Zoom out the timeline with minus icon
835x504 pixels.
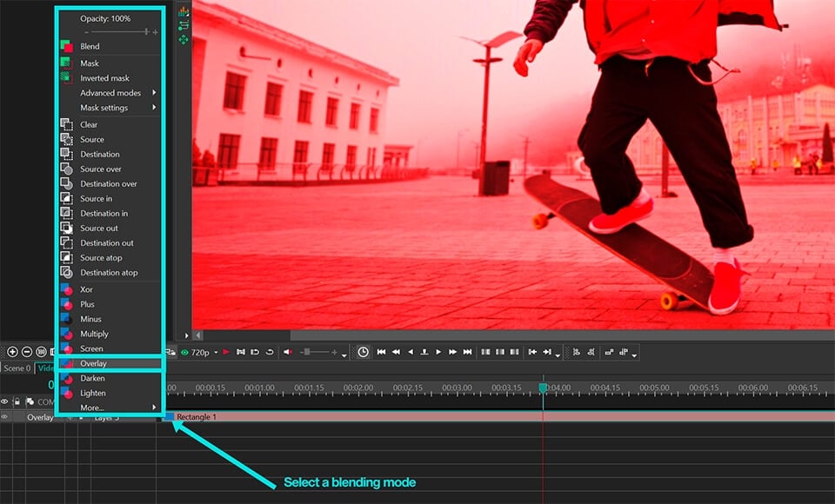click(x=27, y=352)
